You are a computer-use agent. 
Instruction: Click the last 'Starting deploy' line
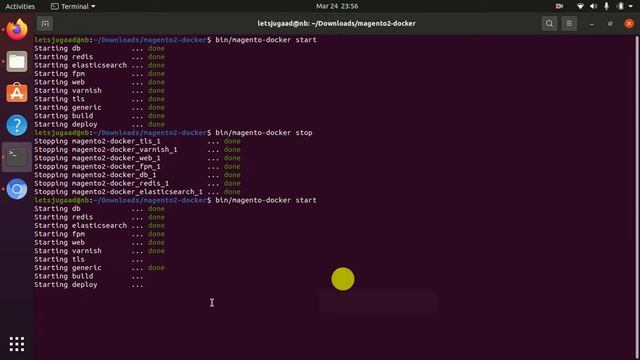(89, 285)
